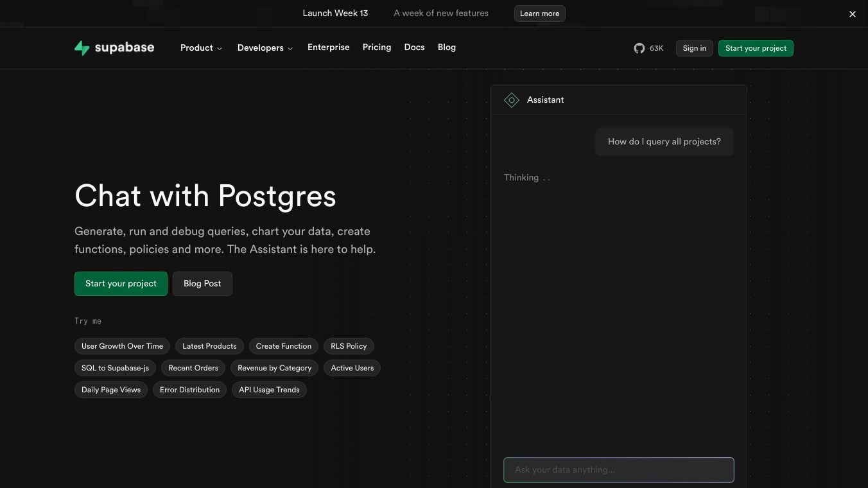Open the Enterprise nav item
Image resolution: width=868 pixels, height=488 pixels.
click(x=329, y=48)
